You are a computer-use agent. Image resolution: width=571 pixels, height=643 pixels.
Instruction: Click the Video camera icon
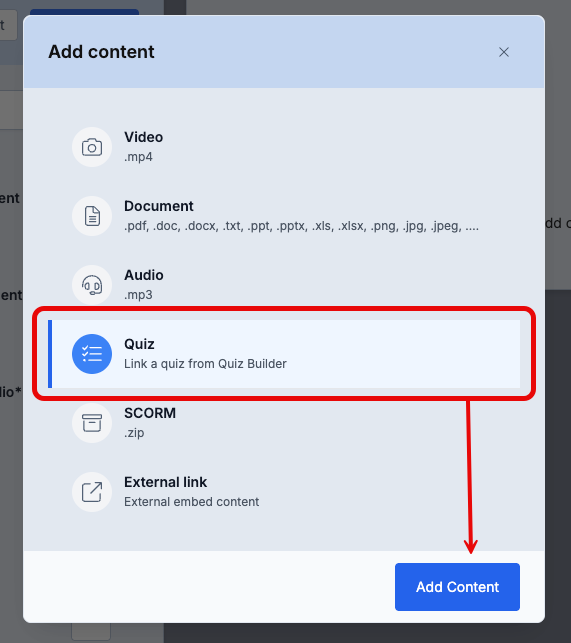tap(92, 147)
